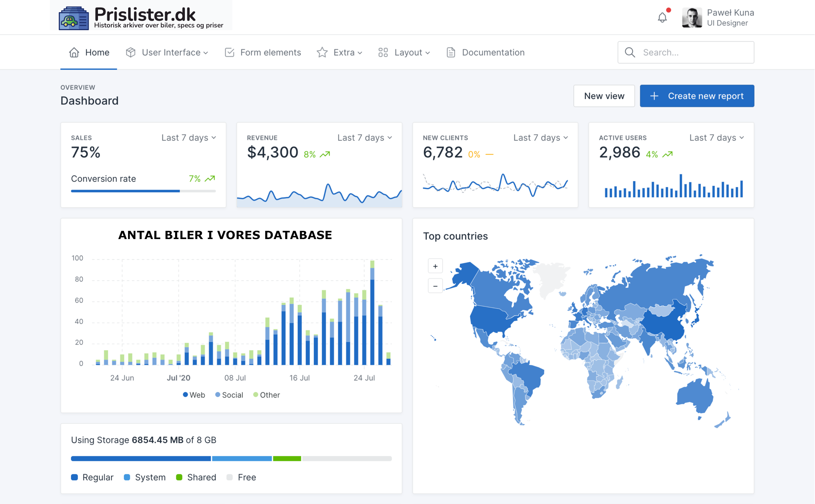Toggle Web series in chart legend
815x504 pixels.
click(x=194, y=395)
